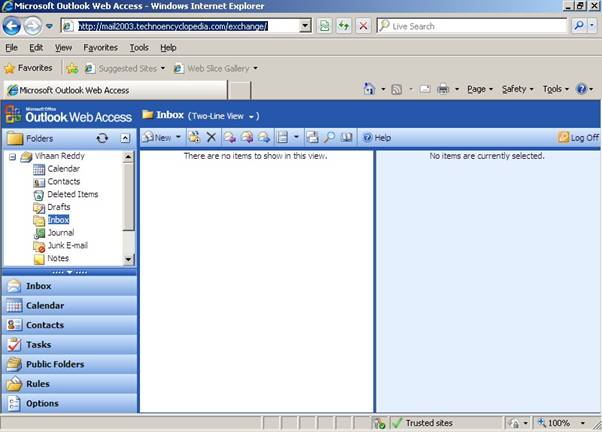Click the Live Search magnifier button
The height and width of the screenshot is (432, 602).
(x=579, y=26)
